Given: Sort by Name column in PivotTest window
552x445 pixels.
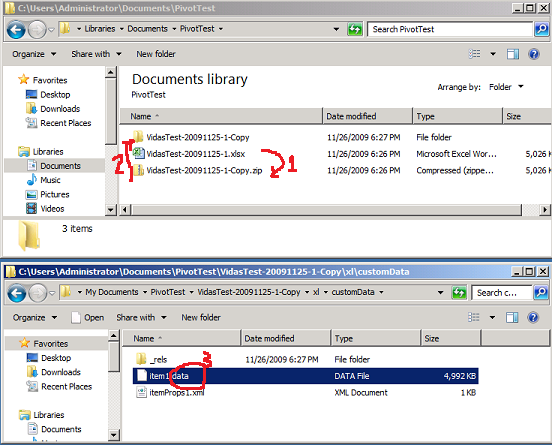Looking at the screenshot, I should (221, 116).
